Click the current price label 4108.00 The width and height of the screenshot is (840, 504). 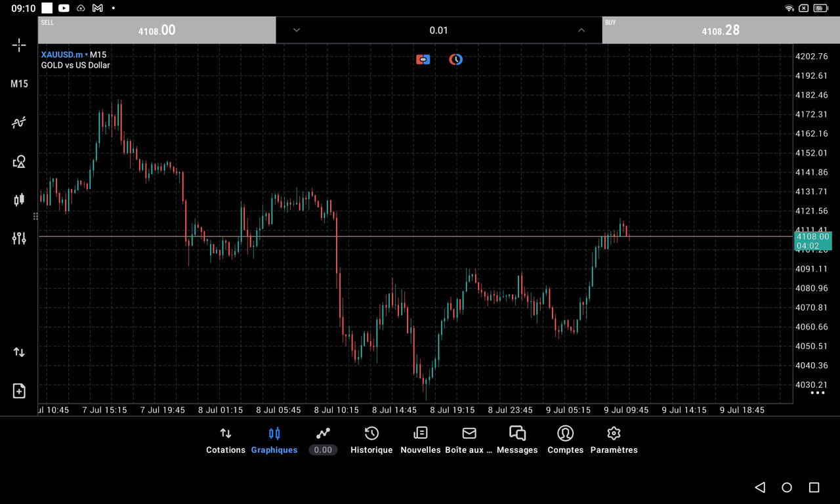click(812, 236)
